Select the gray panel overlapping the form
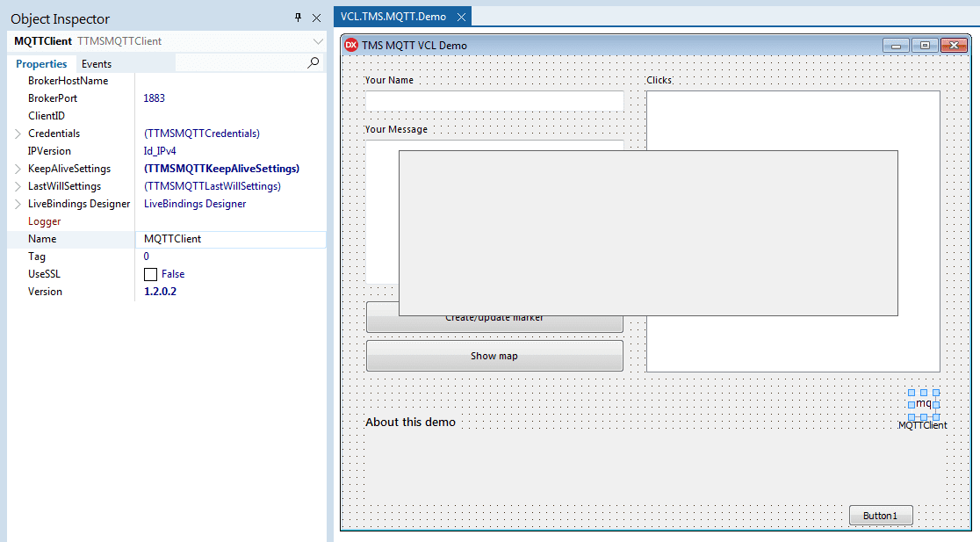The width and height of the screenshot is (980, 542). 648,233
